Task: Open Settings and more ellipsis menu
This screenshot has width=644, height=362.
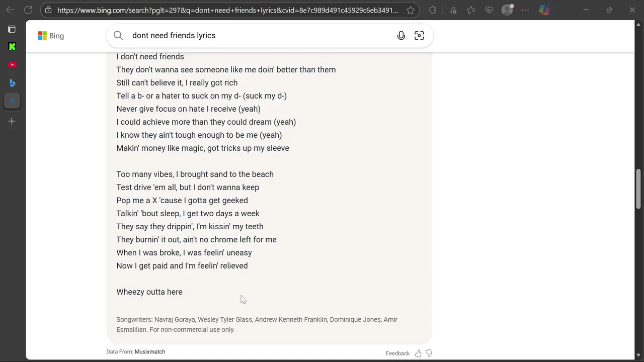Action: [525, 10]
